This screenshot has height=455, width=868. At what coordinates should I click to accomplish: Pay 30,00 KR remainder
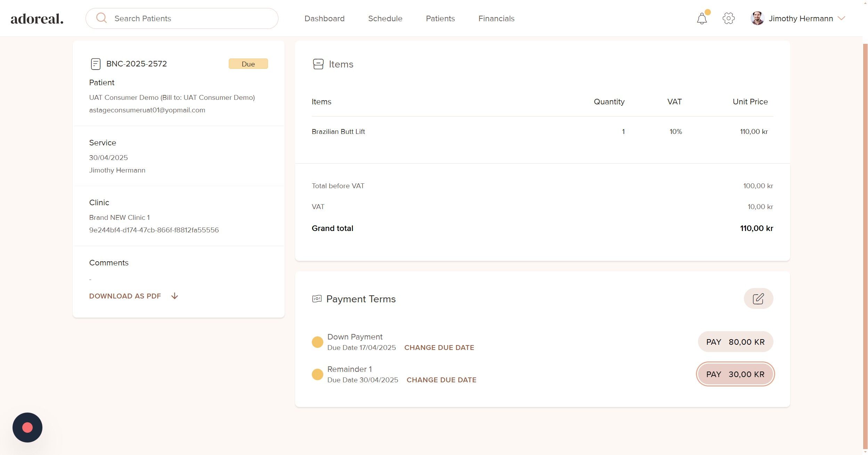(x=735, y=374)
